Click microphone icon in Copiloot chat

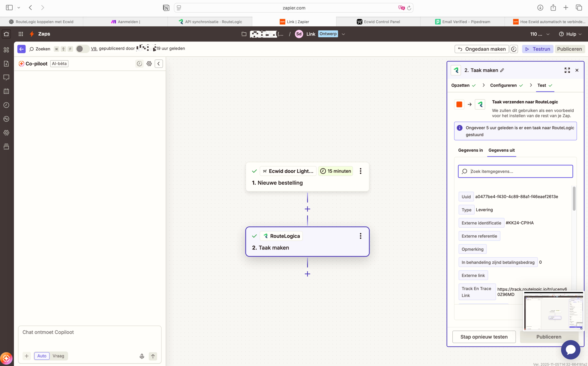click(142, 356)
